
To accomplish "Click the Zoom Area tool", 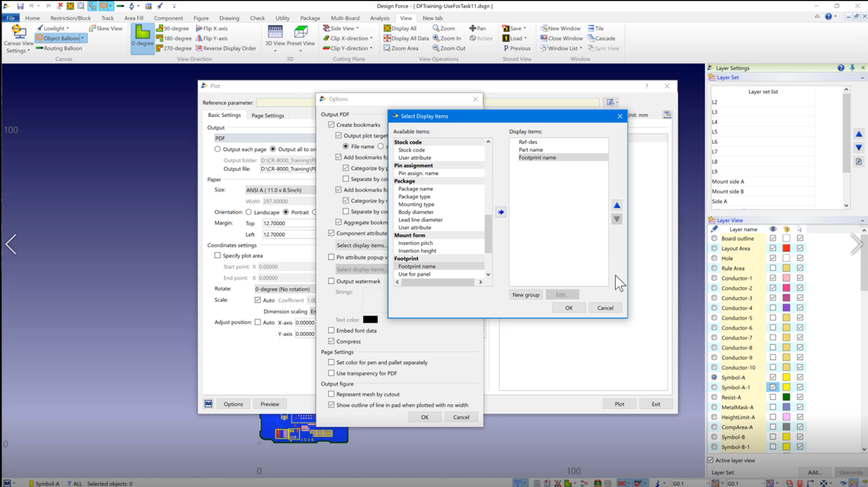I will 401,48.
